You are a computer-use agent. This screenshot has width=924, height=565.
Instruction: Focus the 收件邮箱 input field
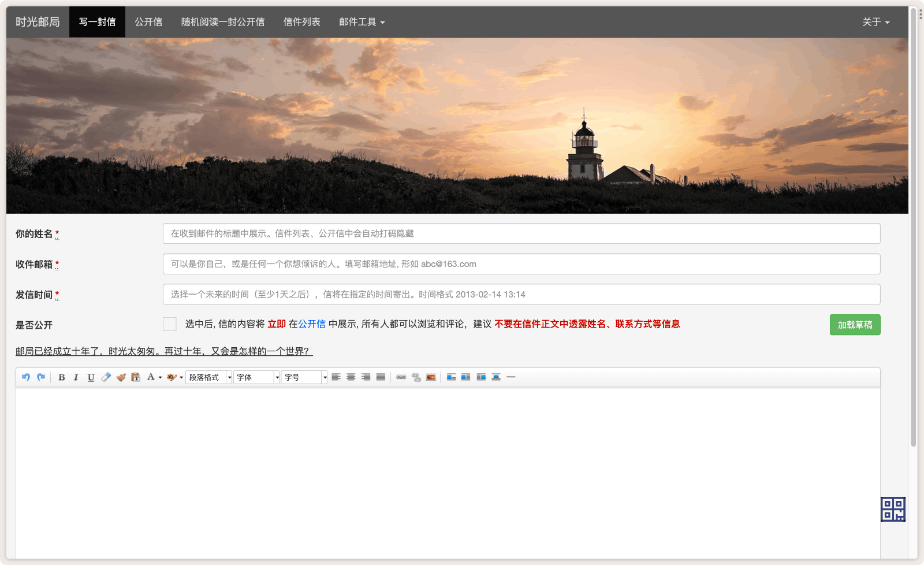pyautogui.click(x=521, y=264)
